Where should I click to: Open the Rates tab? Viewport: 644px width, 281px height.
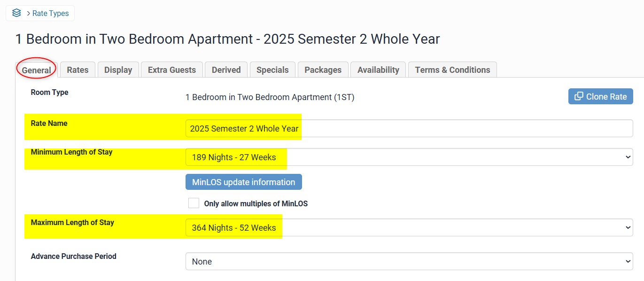point(78,70)
